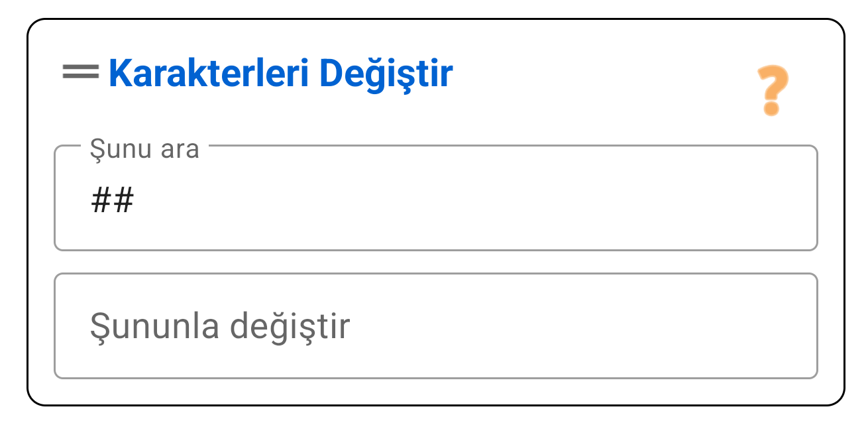
Task: Click the Karakterleri Değiştir title
Action: point(278,74)
